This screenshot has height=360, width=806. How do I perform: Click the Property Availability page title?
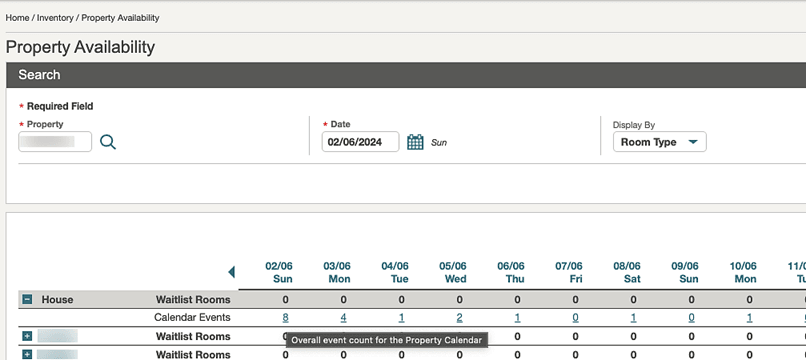[80, 47]
